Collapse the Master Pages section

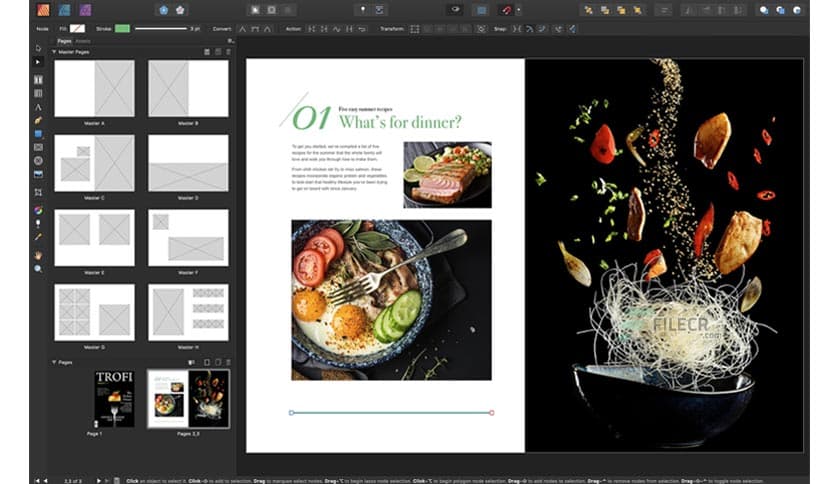tap(54, 52)
